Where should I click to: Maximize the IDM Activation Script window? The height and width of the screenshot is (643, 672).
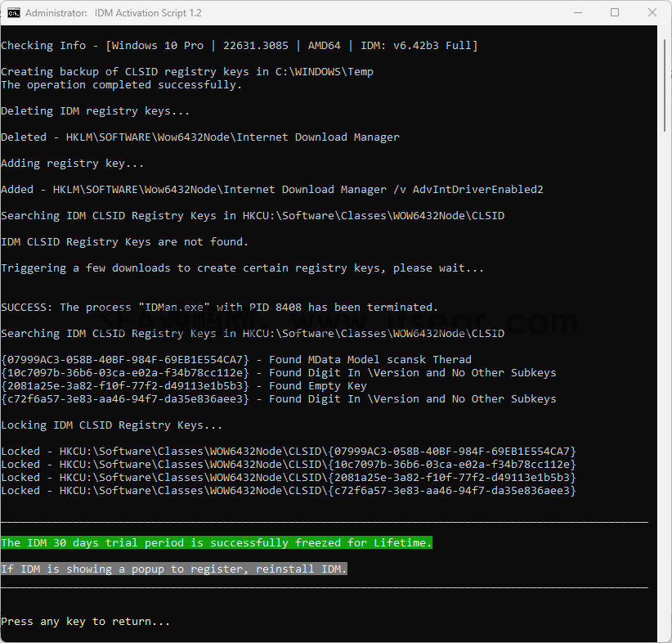point(615,13)
